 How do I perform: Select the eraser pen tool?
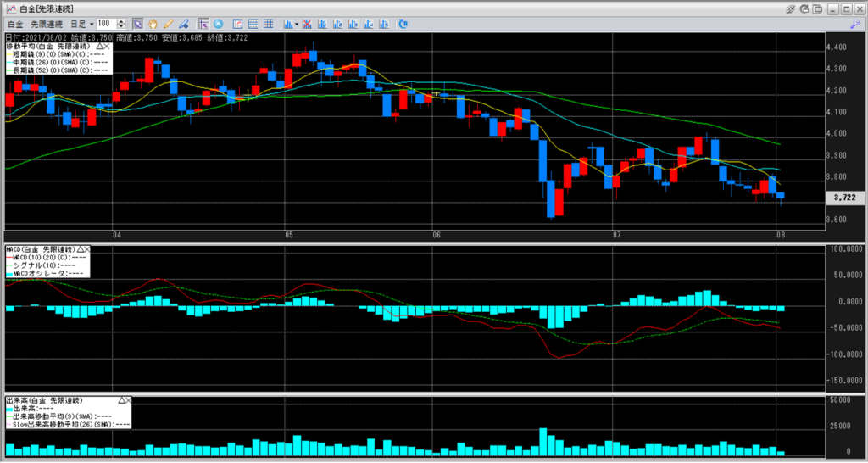click(x=183, y=24)
